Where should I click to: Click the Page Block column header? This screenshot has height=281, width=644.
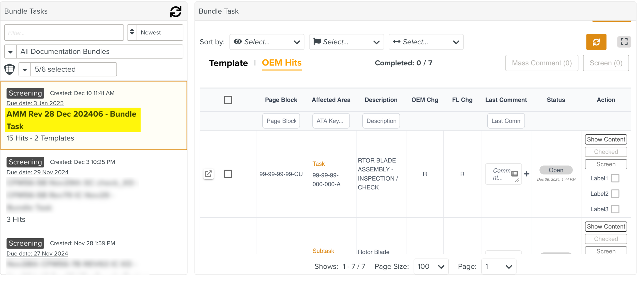[x=281, y=100]
